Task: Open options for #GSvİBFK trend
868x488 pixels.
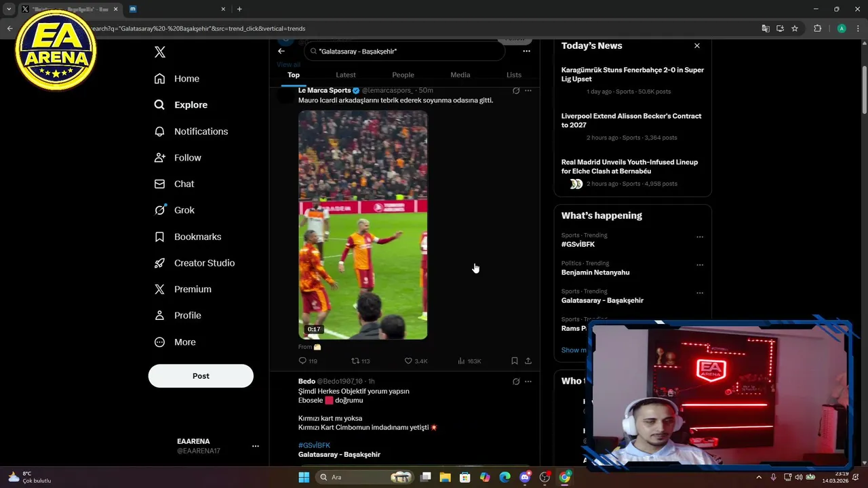Action: coord(700,237)
